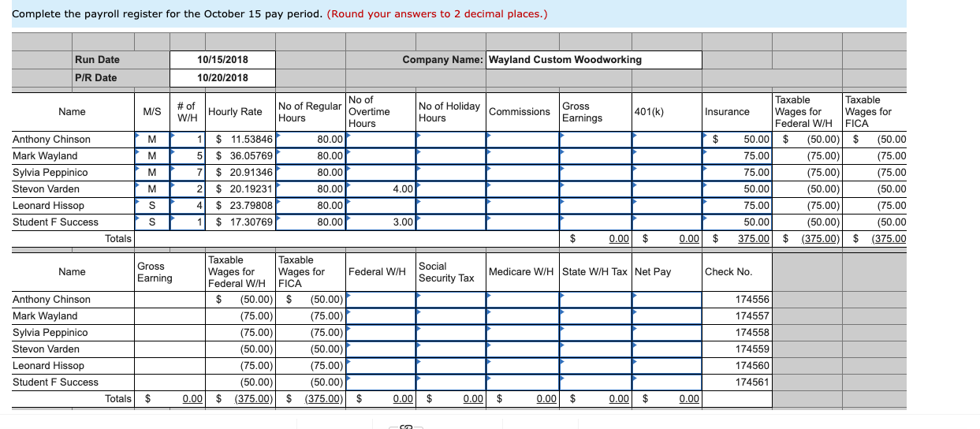Viewport: 980px width, 429px height.
Task: Click Mark Wayland's Commissions field
Action: click(523, 156)
